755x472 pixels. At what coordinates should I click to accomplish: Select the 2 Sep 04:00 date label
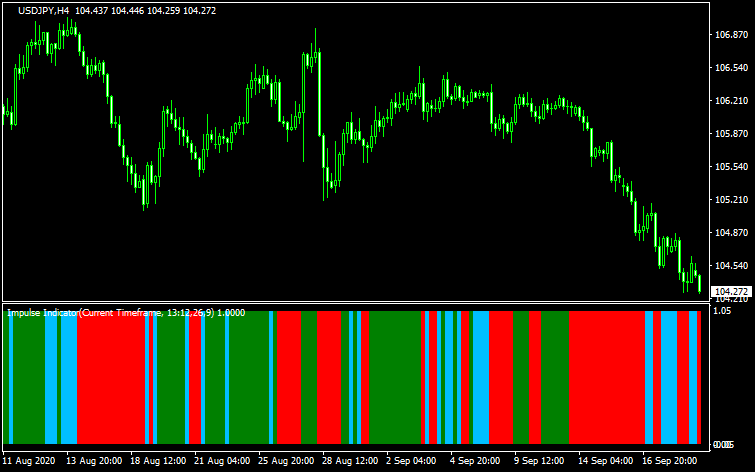tap(411, 462)
